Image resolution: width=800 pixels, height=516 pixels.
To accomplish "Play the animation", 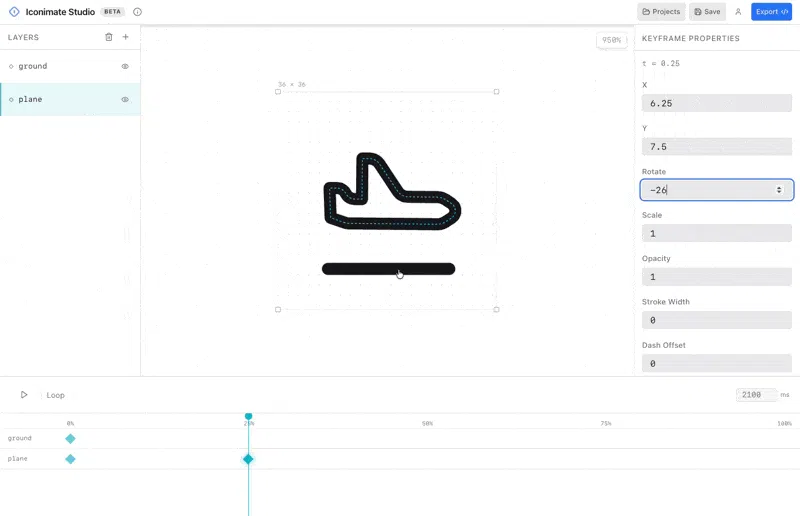I will click(x=24, y=395).
